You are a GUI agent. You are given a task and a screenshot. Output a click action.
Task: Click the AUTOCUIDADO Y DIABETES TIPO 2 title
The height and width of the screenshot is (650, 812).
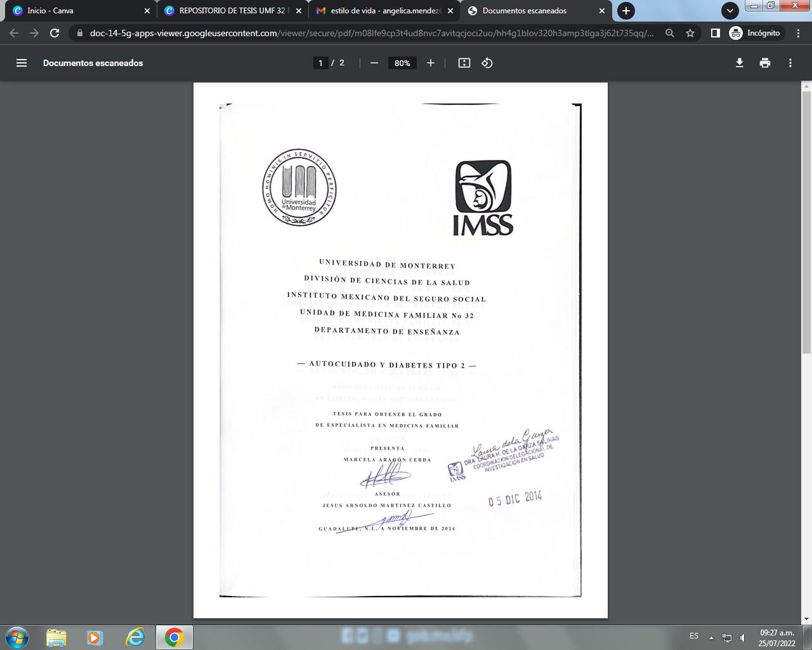tap(387, 365)
